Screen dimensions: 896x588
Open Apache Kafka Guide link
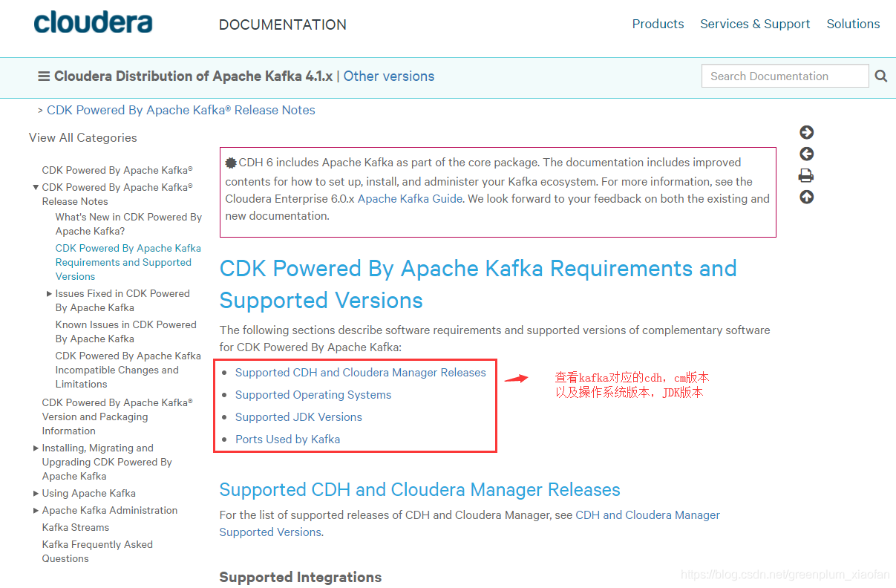click(x=410, y=199)
